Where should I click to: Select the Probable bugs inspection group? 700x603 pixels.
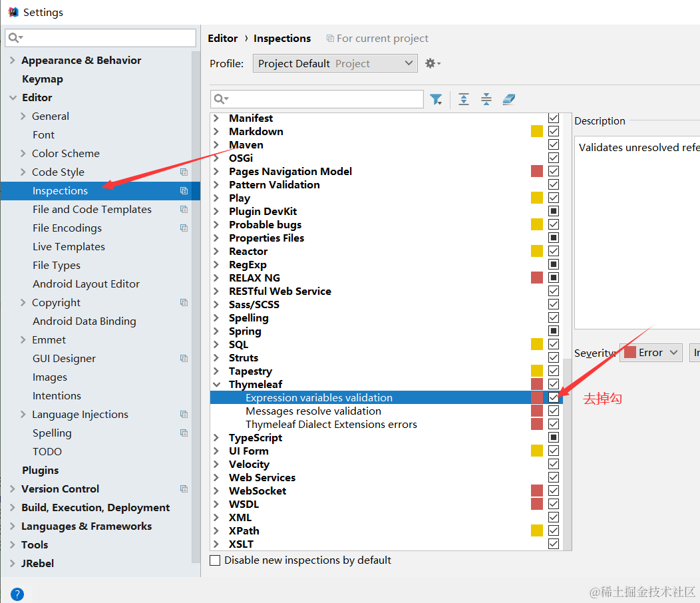click(x=265, y=225)
